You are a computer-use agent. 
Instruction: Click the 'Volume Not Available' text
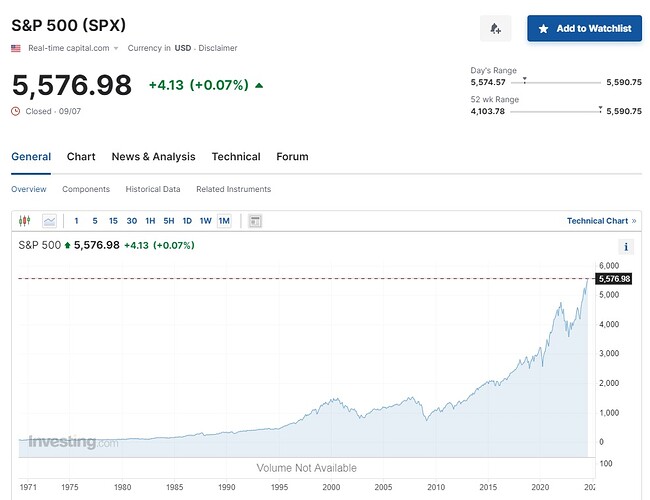click(306, 468)
